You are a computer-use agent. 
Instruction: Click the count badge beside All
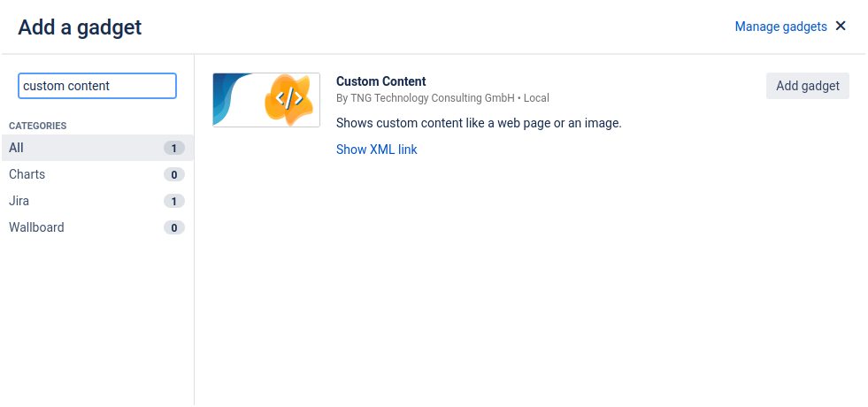click(x=174, y=148)
